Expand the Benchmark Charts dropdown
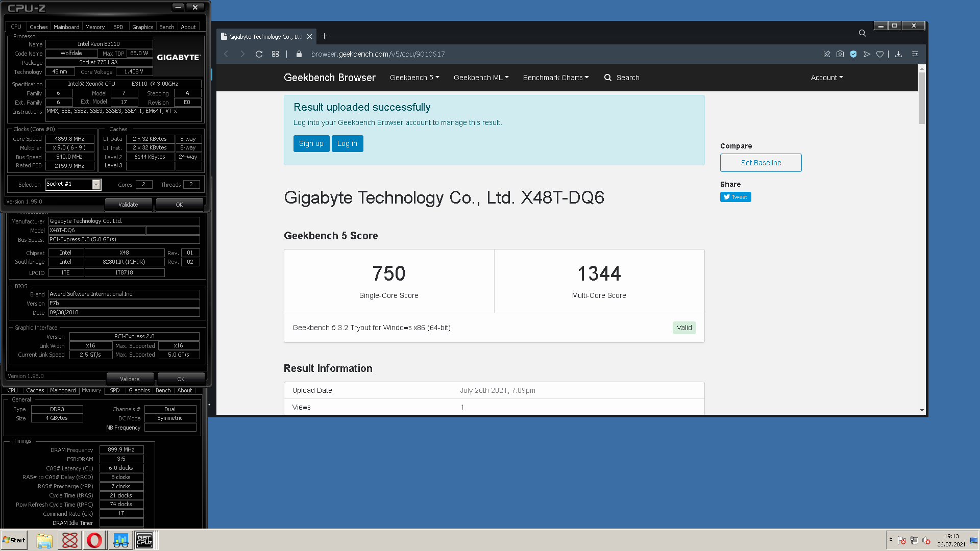 click(x=556, y=78)
